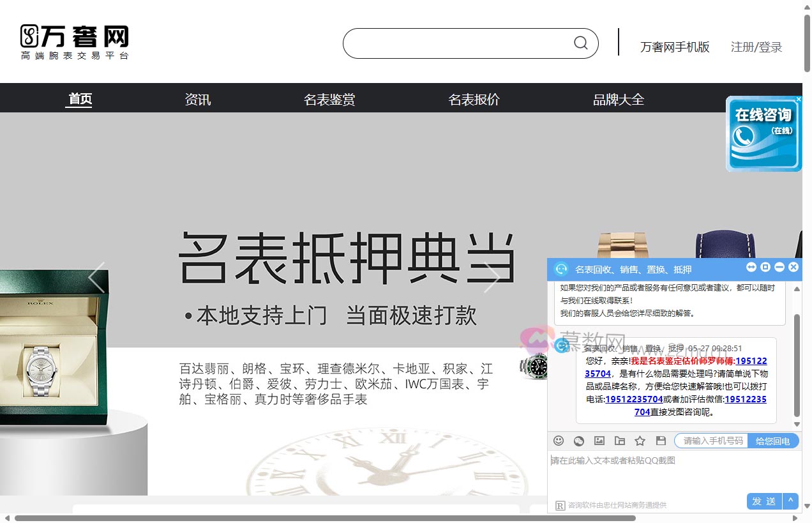Click the 注册/登录 link
Screen dimensions: 812x523
(x=756, y=47)
